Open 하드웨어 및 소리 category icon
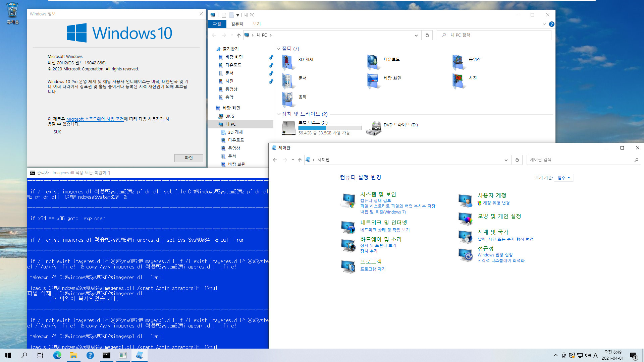 (348, 245)
